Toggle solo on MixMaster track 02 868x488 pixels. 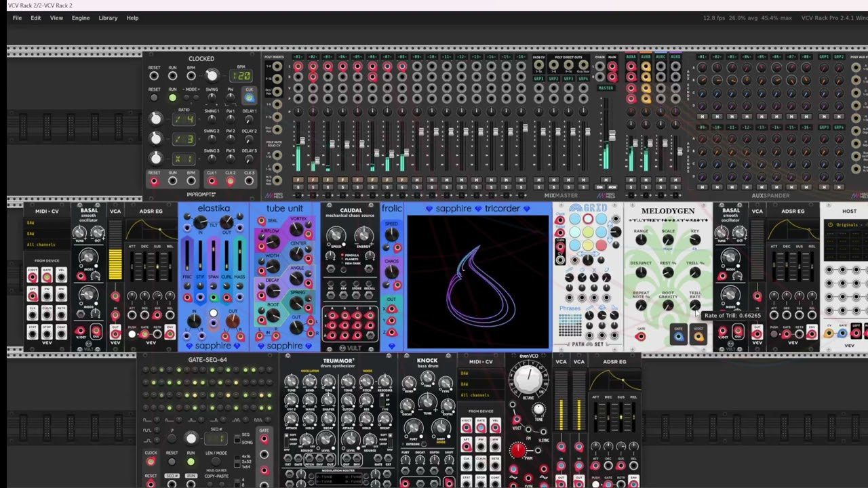(x=311, y=187)
